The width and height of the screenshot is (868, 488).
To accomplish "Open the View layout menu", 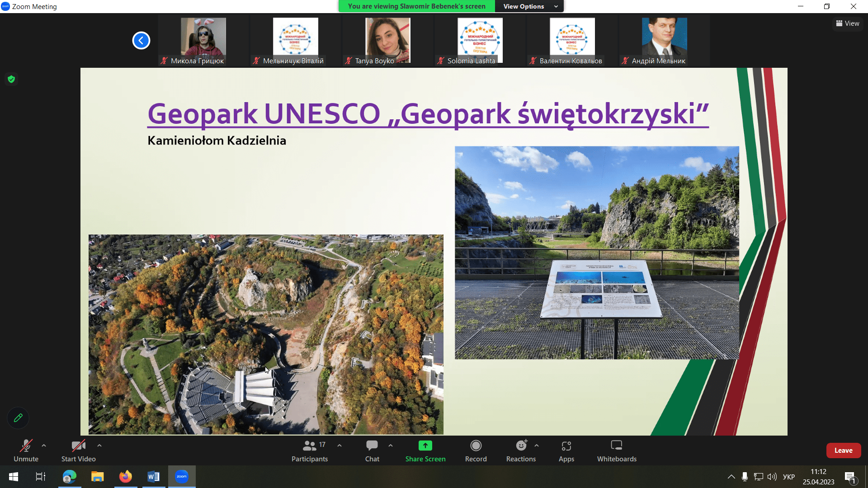I will (848, 23).
